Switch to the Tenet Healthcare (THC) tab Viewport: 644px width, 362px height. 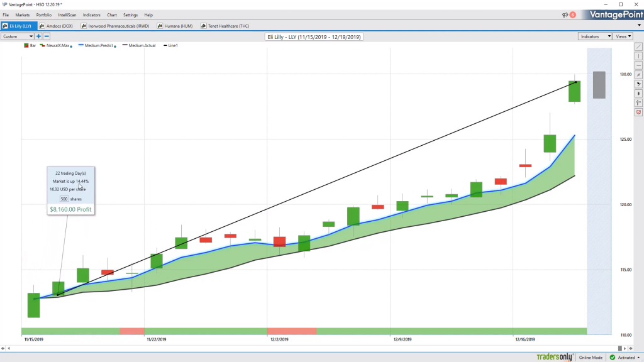[x=225, y=26]
